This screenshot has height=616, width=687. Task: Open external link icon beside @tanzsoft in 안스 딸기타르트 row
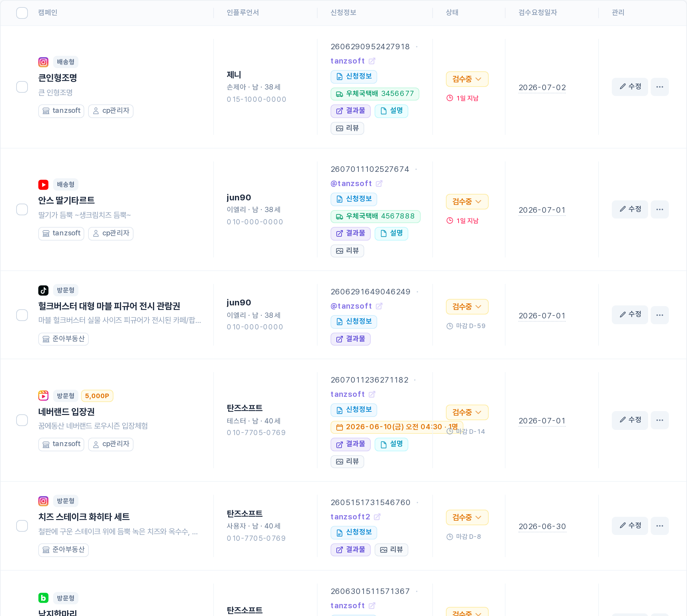point(379,184)
